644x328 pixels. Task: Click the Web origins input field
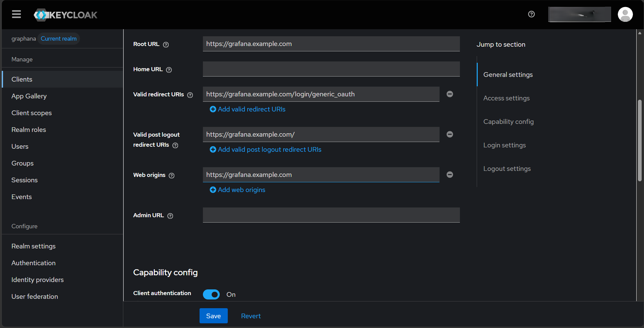pyautogui.click(x=321, y=175)
